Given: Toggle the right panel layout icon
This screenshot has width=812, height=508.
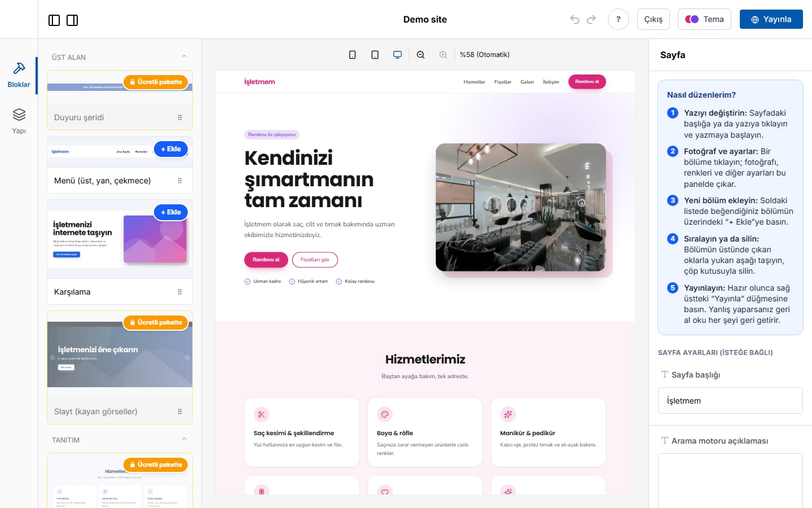Looking at the screenshot, I should coord(72,20).
